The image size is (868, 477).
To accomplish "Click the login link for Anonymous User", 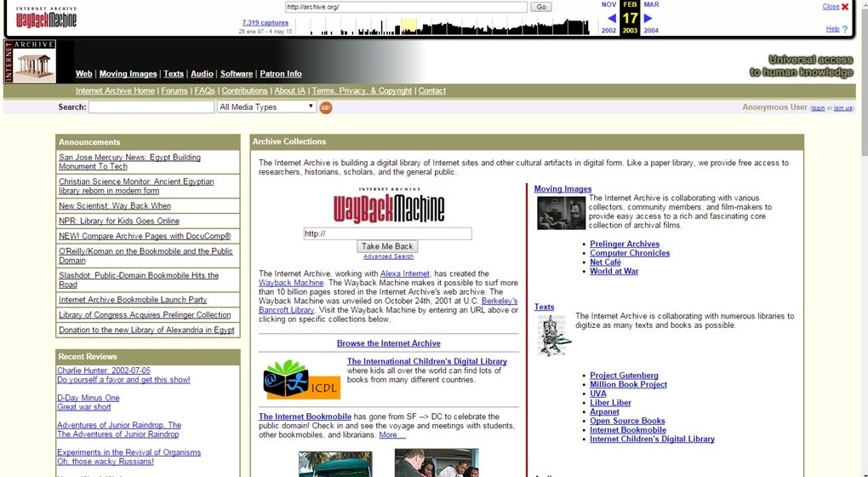I will (818, 108).
